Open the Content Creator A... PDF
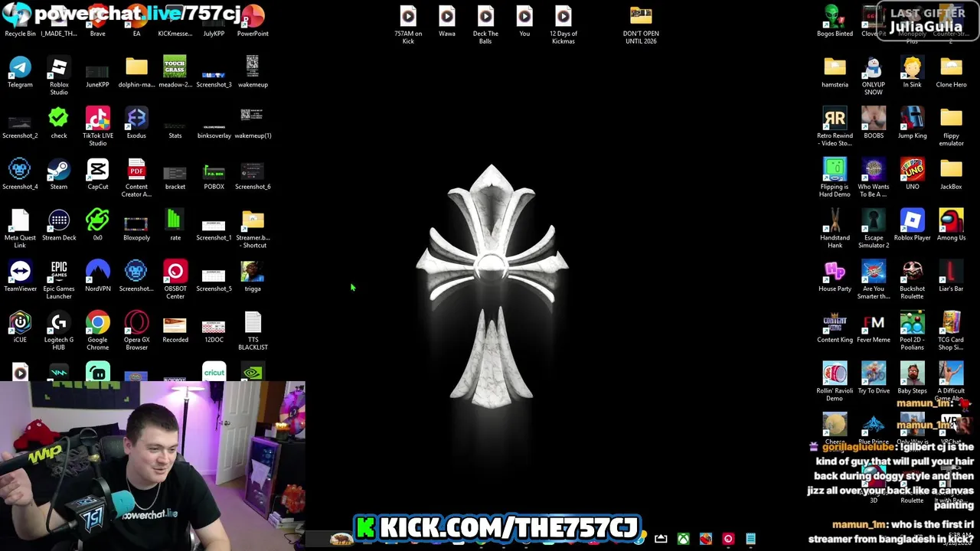The image size is (980, 551). 136,178
